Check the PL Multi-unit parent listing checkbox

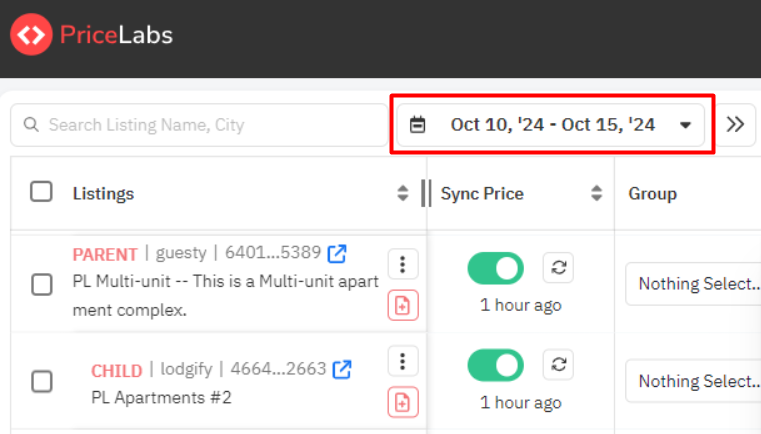click(42, 284)
